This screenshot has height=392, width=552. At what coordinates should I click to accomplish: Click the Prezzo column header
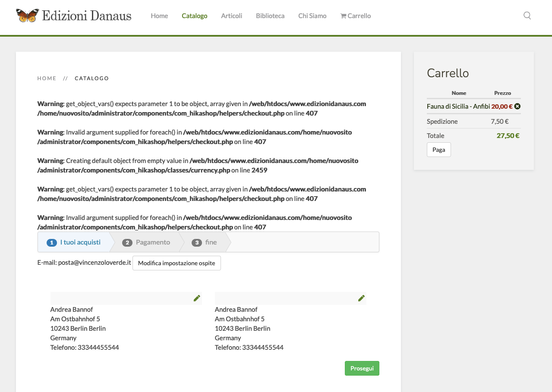pos(502,93)
